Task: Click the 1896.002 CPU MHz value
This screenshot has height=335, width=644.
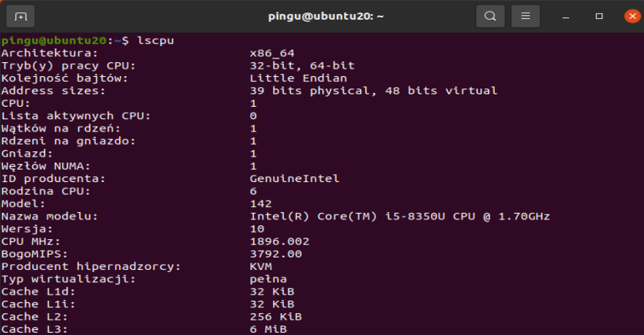Action: point(280,241)
